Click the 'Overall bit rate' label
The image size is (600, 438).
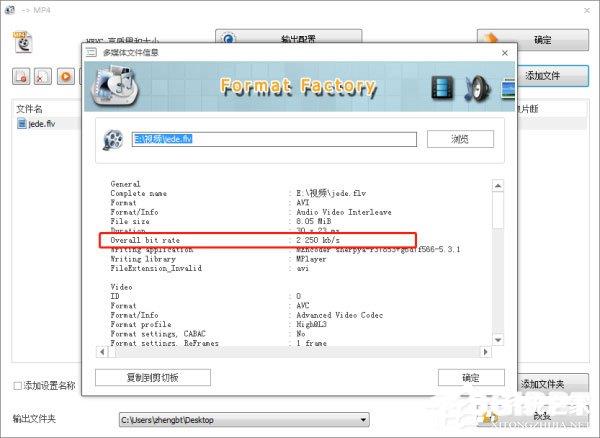click(x=145, y=240)
